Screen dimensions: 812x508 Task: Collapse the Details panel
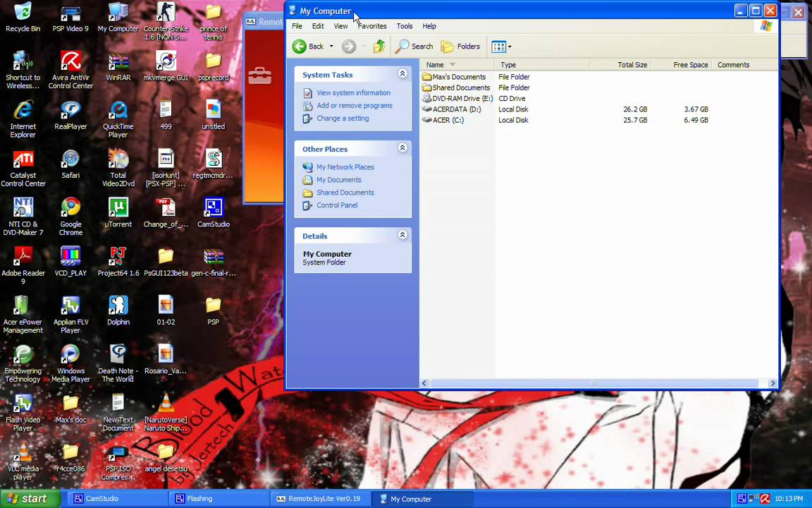[402, 236]
